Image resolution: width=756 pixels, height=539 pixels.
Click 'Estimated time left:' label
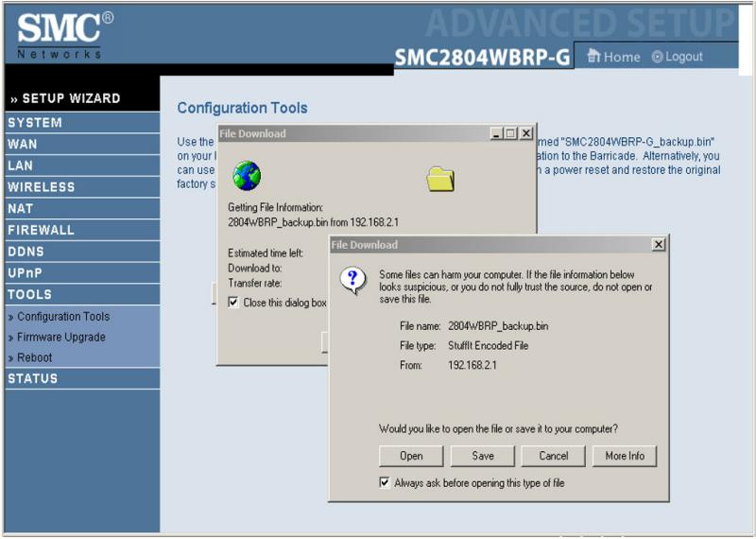click(x=266, y=252)
